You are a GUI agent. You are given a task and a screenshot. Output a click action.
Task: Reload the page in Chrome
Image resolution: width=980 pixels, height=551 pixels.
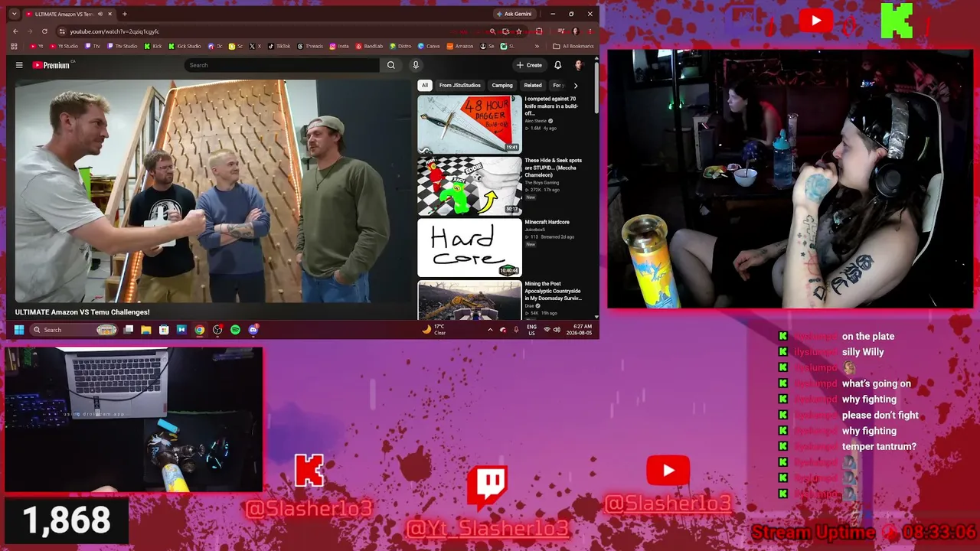click(x=44, y=31)
